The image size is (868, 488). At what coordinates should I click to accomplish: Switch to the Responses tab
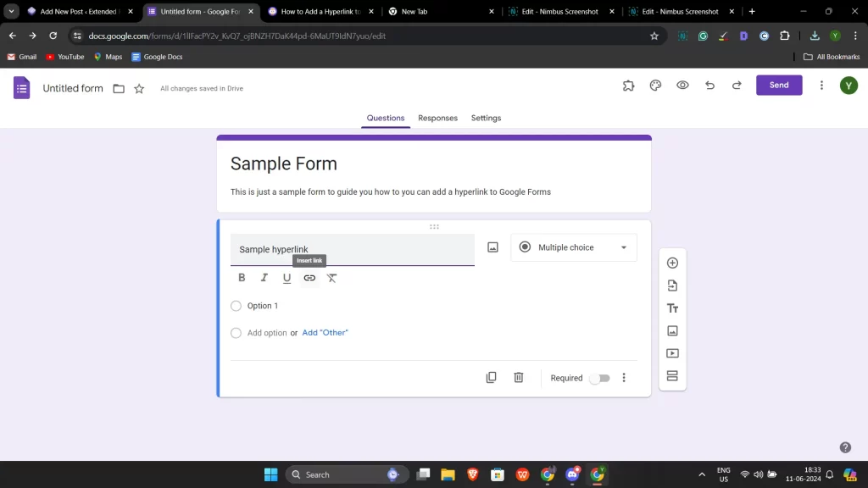coord(437,118)
